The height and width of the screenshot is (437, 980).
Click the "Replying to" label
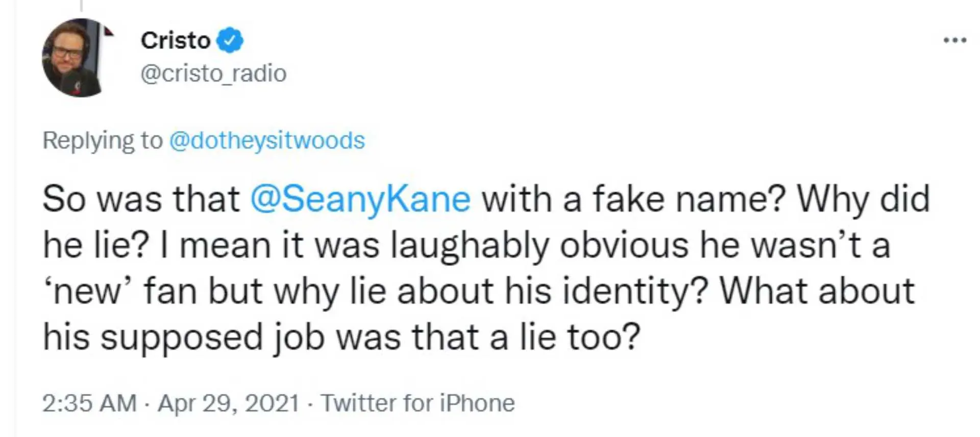click(x=102, y=140)
